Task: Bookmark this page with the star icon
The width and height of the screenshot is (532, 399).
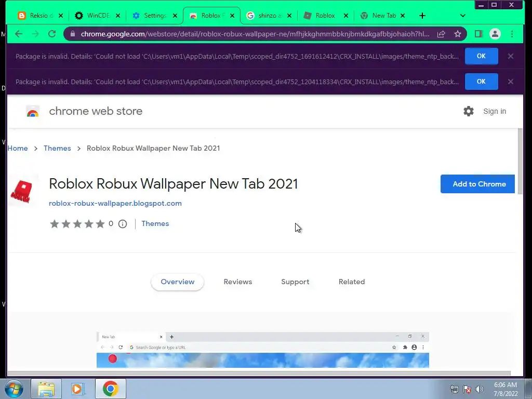Action: point(458,34)
